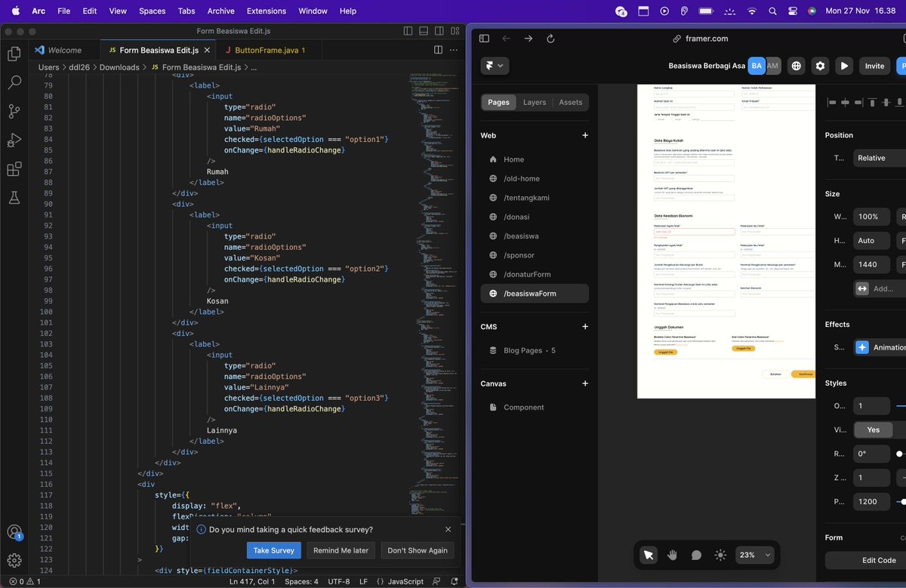Screen dimensions: 906x588
Task: Switch to the Pages tab
Action: coord(498,102)
